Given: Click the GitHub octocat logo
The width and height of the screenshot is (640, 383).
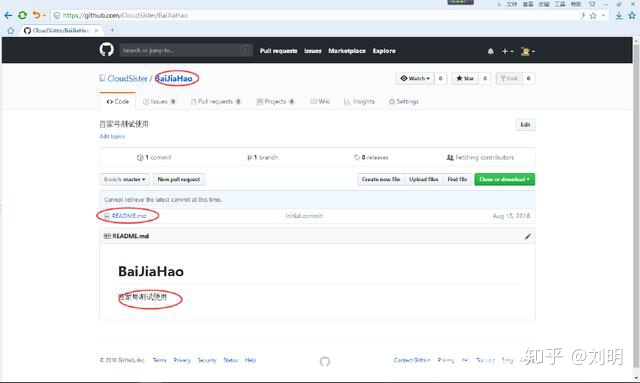Looking at the screenshot, I should click(x=107, y=50).
